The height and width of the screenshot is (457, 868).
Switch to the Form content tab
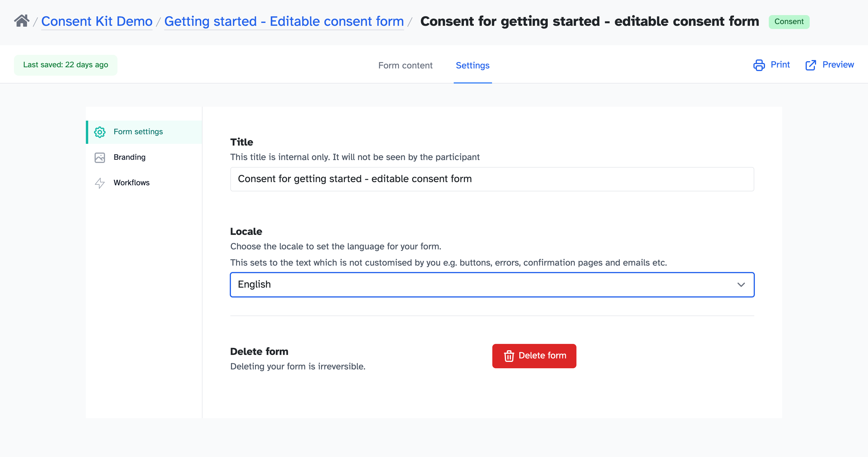pyautogui.click(x=405, y=65)
